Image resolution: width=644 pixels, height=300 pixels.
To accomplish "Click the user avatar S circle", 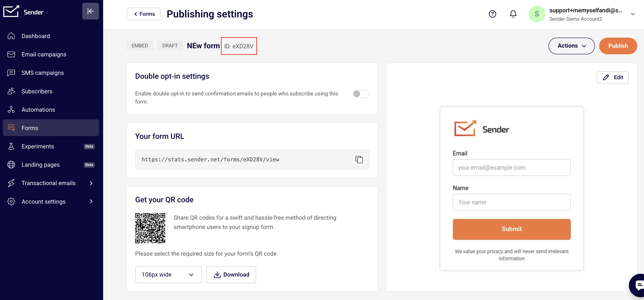I will point(536,14).
